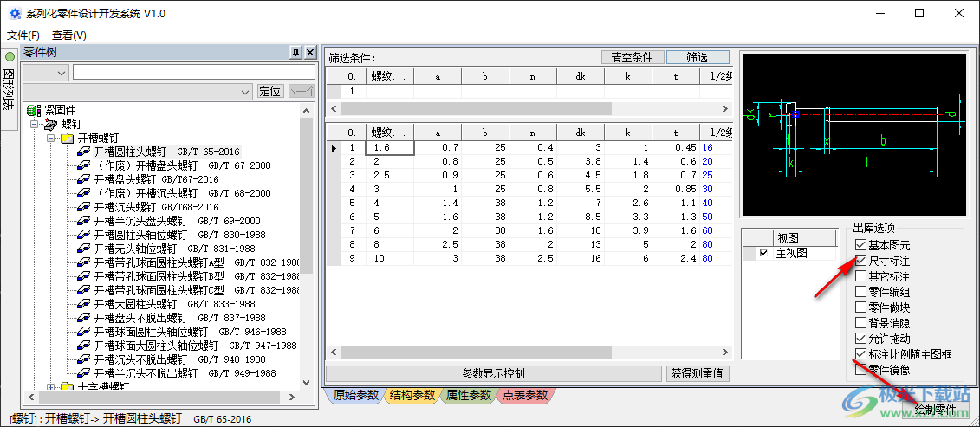The image size is (980, 427).
Task: Click the 开槽螺钉 folder icon
Action: pyautogui.click(x=68, y=139)
